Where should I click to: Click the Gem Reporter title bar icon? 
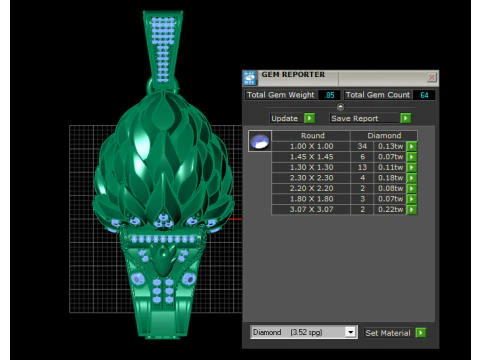[250, 78]
